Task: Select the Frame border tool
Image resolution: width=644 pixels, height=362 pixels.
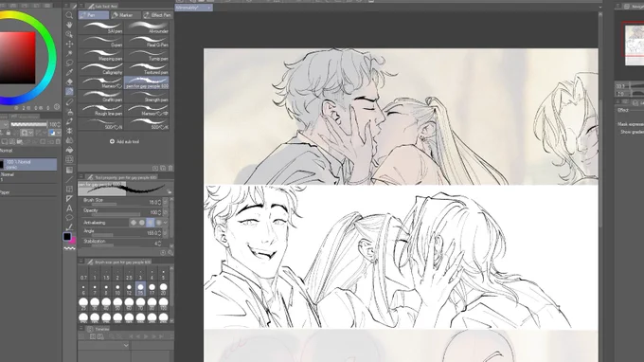Action: [x=69, y=189]
